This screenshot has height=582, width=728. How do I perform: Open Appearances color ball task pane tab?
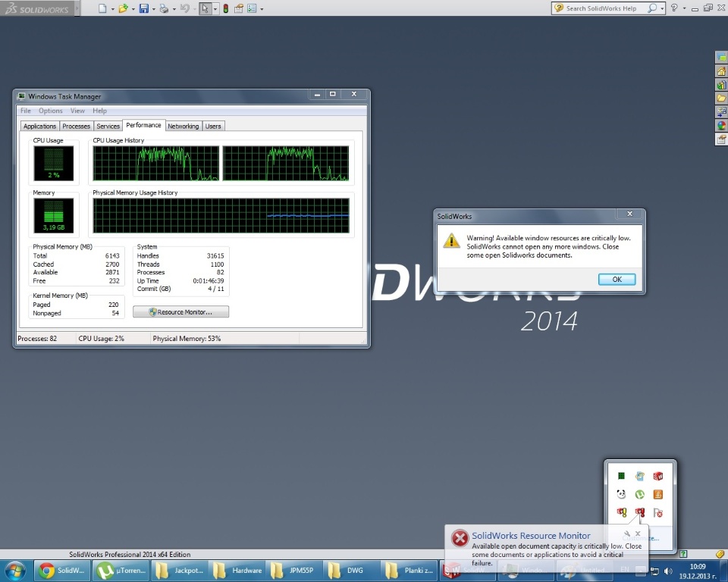721,125
